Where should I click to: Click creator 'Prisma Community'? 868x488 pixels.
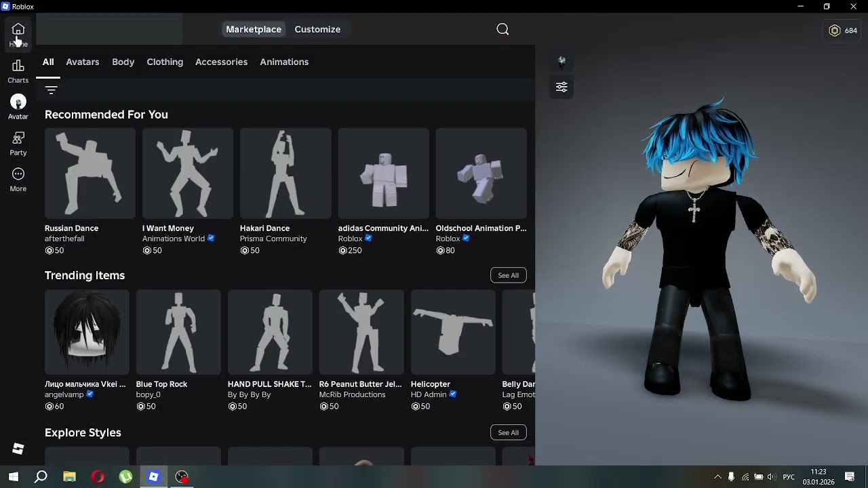tap(273, 239)
